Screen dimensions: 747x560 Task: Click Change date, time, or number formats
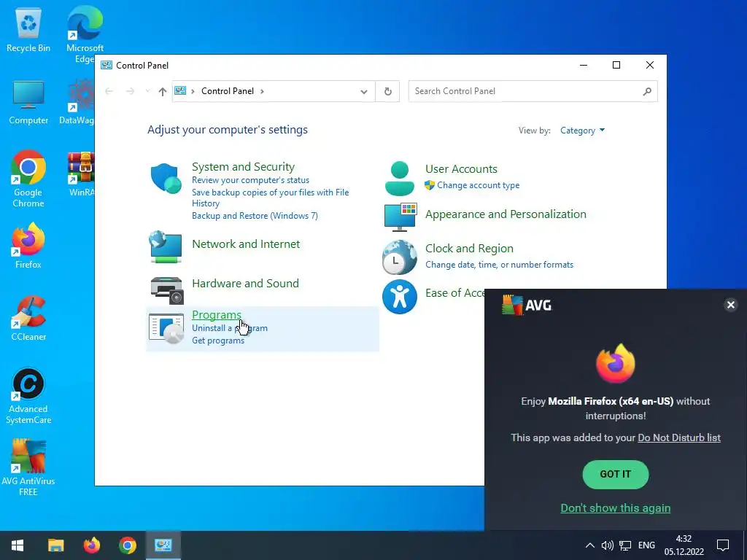pos(499,265)
